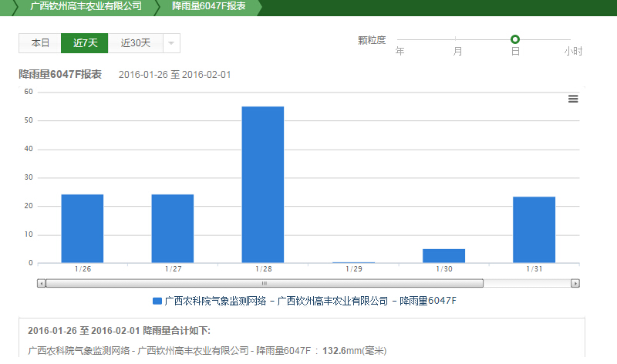Click the chart horizontal scrollbar thumb
The height and width of the screenshot is (364, 617).
[264, 283]
